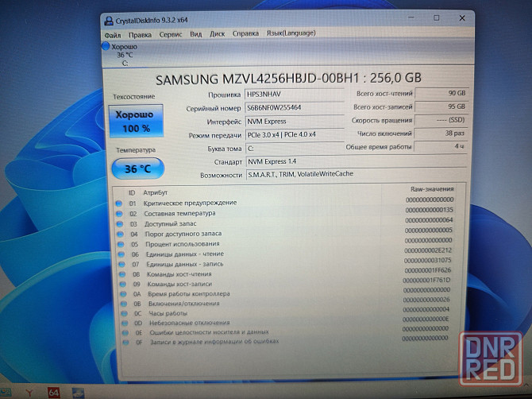Viewport: 532px width, 399px height.
Task: Click status dot of Ошибки целостности носителя row
Action: click(x=125, y=333)
